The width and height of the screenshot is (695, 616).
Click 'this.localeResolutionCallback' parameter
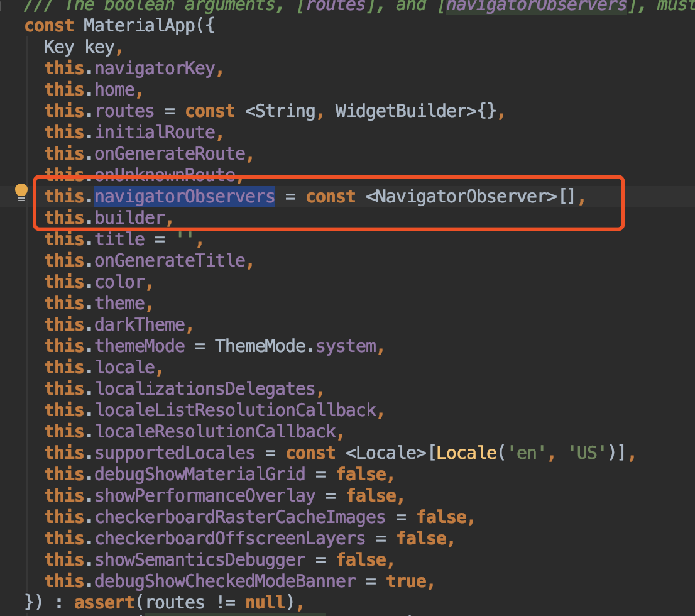coord(194,431)
